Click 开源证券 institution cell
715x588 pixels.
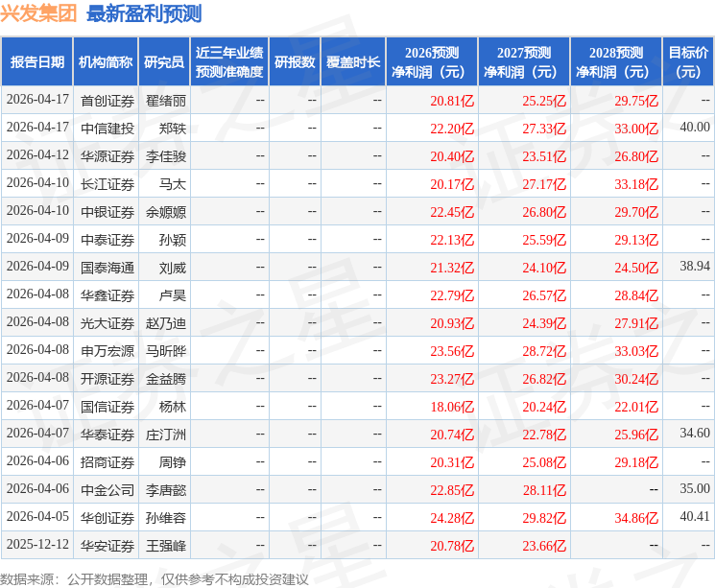click(x=107, y=379)
